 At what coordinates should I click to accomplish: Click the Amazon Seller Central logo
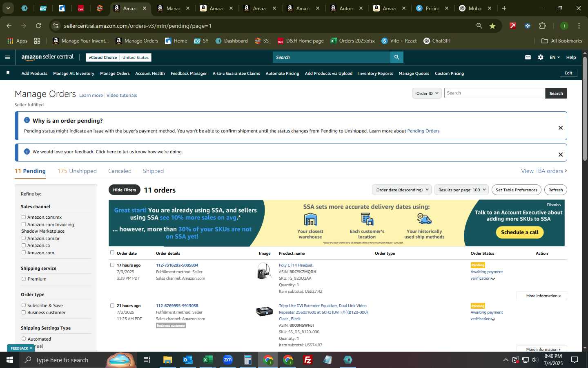coord(47,57)
